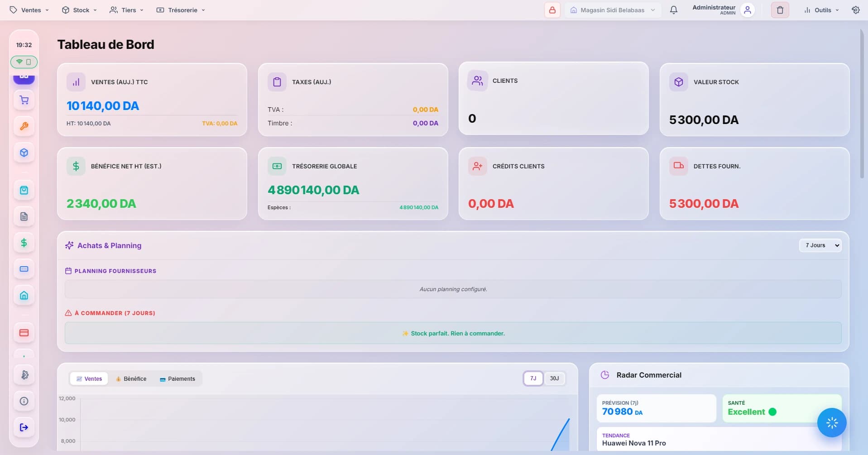Click the Valeur Stock card cube icon
This screenshot has height=455, width=868.
[x=679, y=82]
